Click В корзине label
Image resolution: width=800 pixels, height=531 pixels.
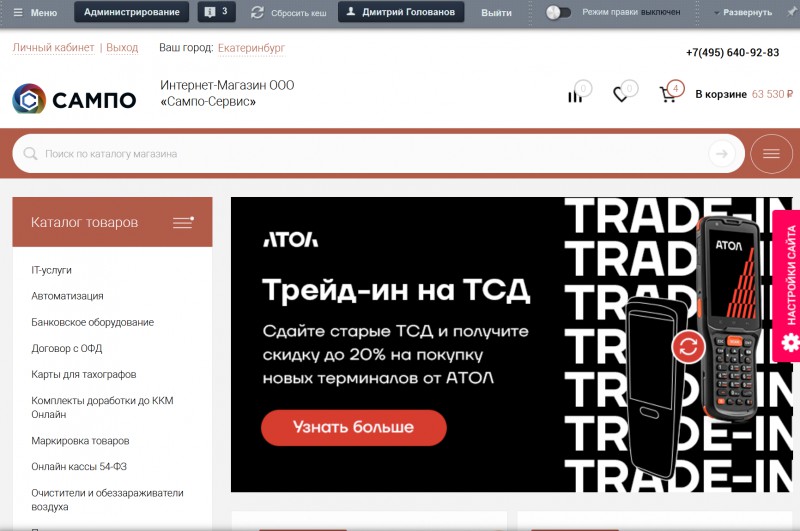click(720, 94)
